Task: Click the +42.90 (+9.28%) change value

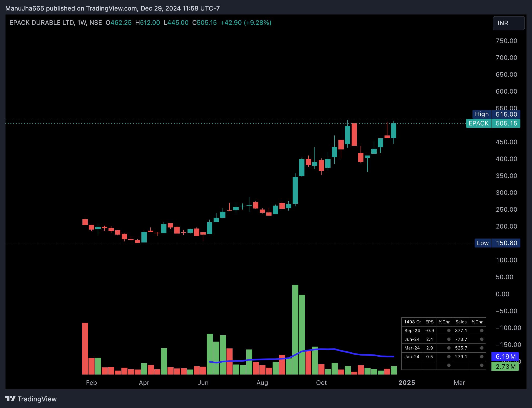Action: pyautogui.click(x=246, y=23)
